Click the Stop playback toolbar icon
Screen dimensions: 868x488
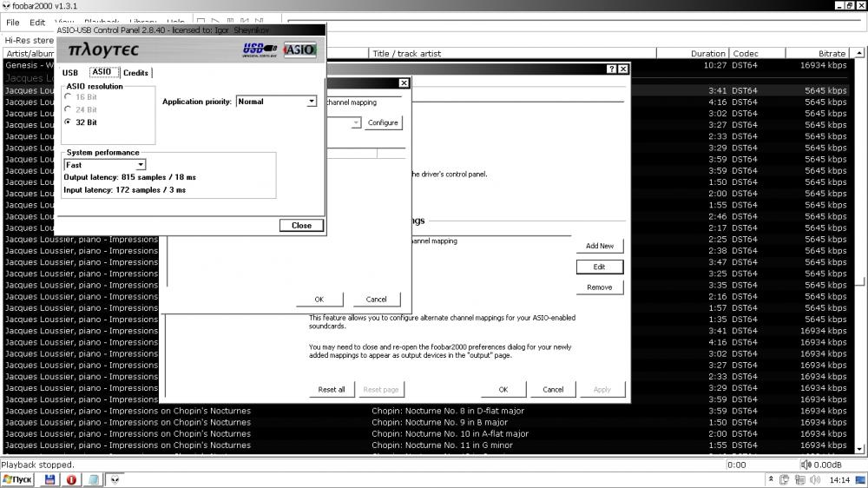click(201, 22)
